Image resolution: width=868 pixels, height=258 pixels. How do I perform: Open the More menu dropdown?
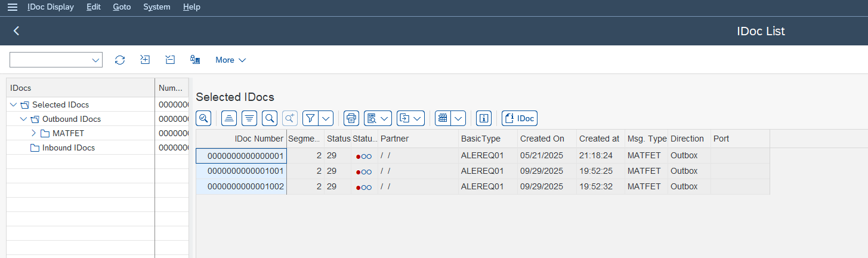(231, 60)
